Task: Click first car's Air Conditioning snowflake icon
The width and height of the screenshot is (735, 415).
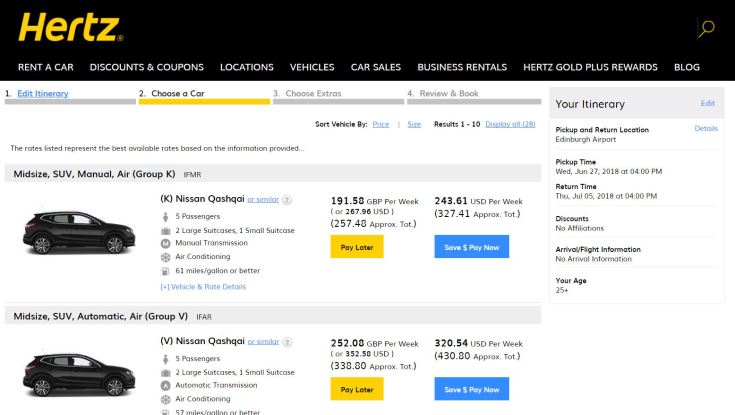Action: [x=166, y=257]
